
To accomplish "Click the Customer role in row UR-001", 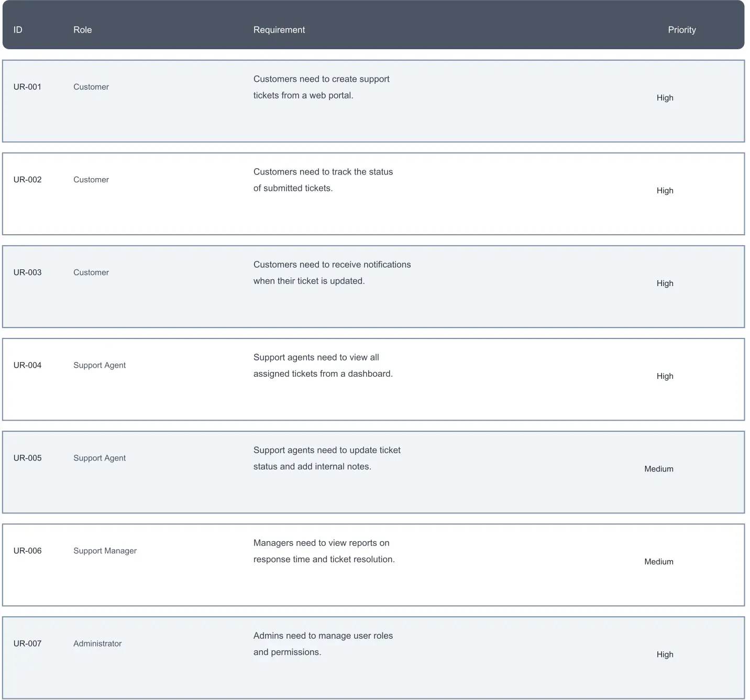I will tap(91, 87).
